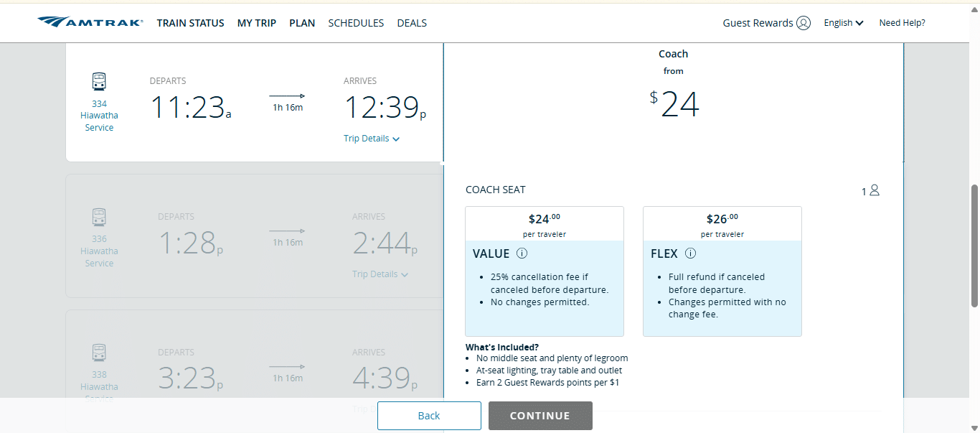
Task: Click the train icon for service 336
Action: click(98, 216)
